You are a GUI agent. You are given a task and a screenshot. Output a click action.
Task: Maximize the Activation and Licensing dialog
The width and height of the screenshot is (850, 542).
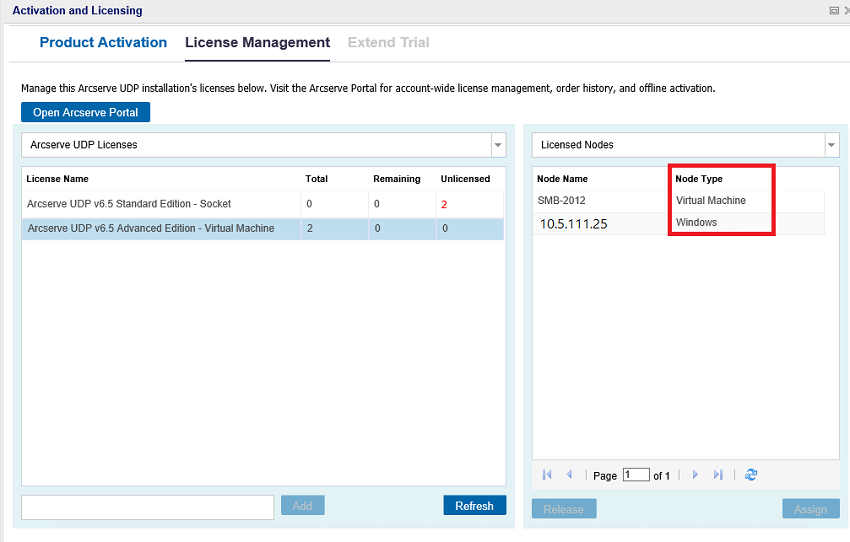834,10
